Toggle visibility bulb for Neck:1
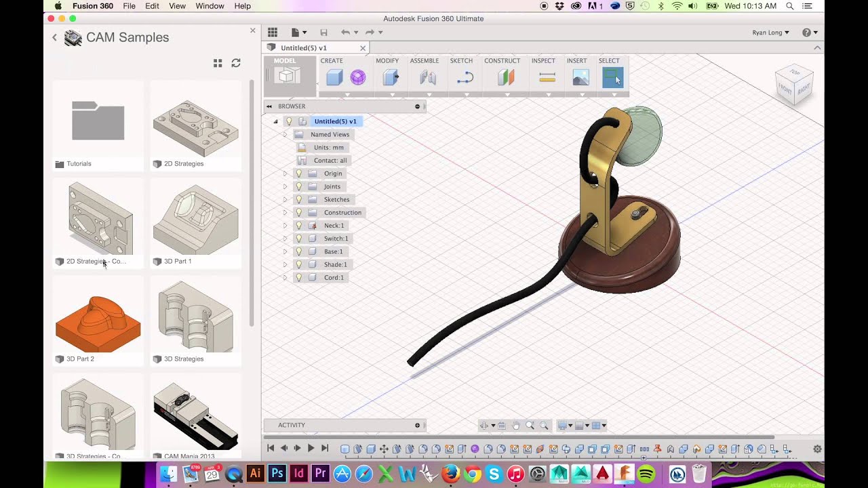Image resolution: width=868 pixels, height=488 pixels. point(298,225)
